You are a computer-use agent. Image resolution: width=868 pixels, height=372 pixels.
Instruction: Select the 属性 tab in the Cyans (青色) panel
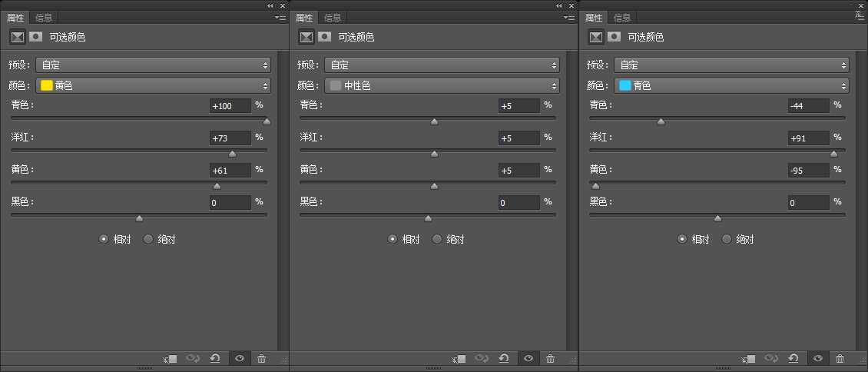(x=594, y=18)
